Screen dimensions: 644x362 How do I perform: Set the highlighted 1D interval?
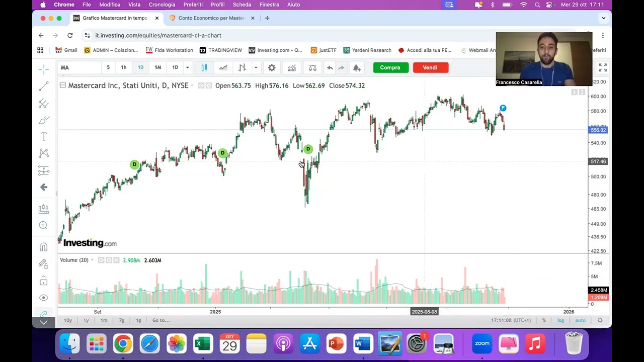coord(140,67)
